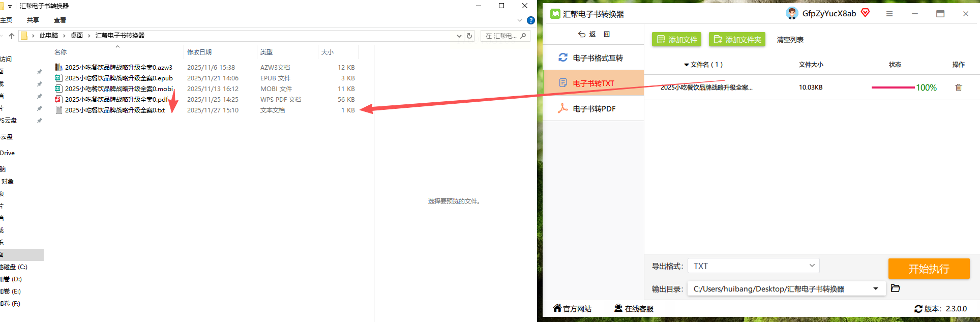Screen dimensions: 980x322
Task: Click the 添加文件 button
Action: [676, 39]
